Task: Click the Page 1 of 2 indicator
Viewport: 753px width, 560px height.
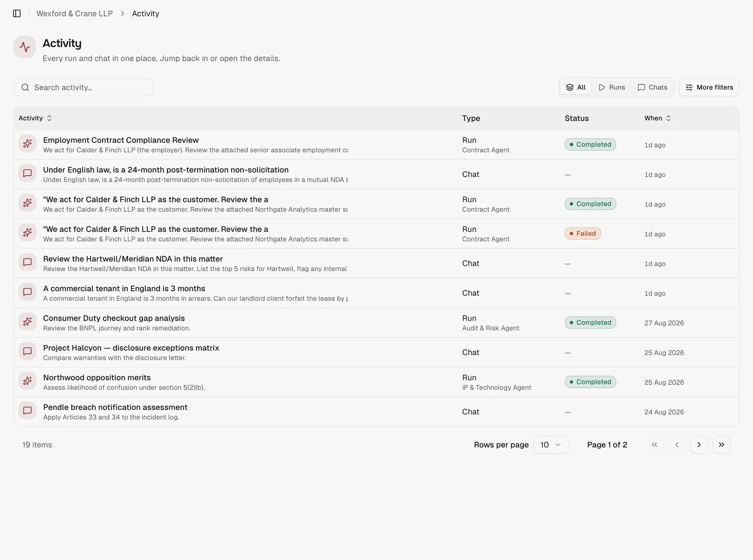Action: [607, 445]
